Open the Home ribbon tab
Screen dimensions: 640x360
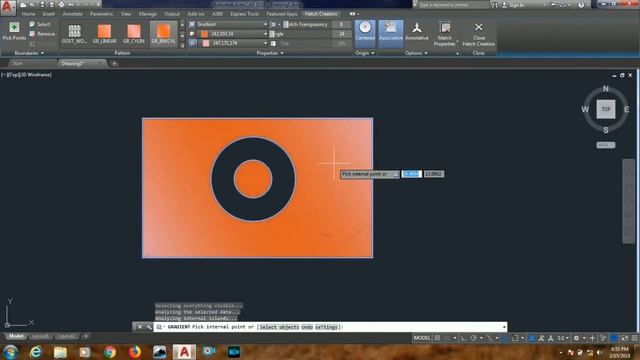pos(28,14)
